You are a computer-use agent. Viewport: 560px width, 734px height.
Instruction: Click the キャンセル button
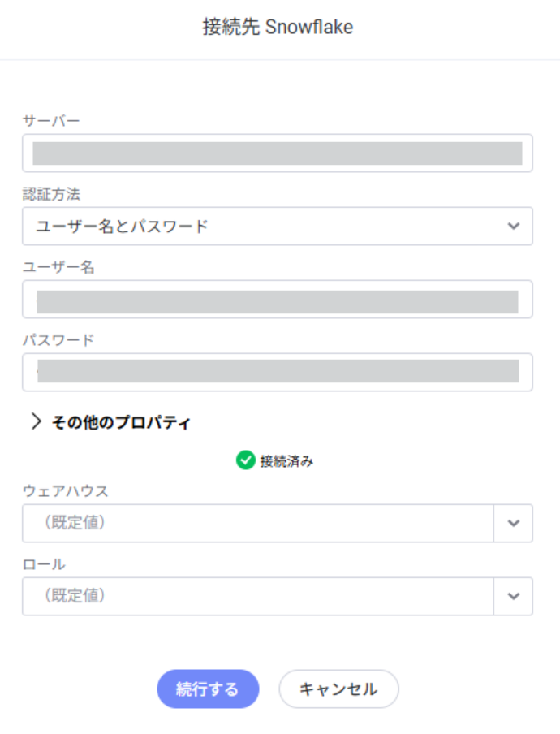point(338,689)
